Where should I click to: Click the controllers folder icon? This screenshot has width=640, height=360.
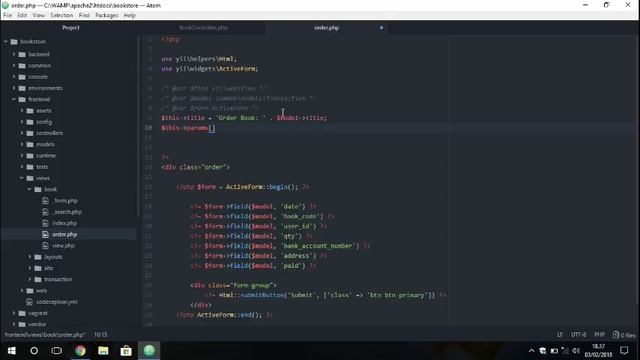point(30,133)
